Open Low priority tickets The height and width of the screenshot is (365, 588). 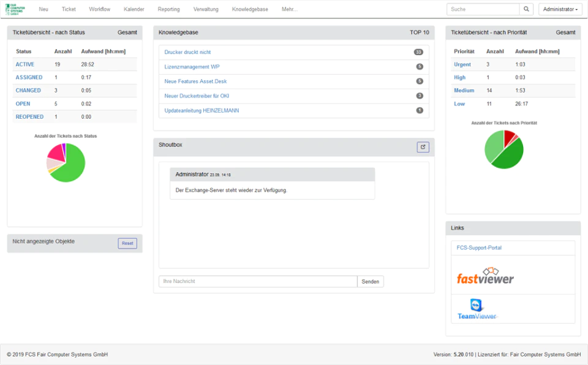tap(459, 103)
